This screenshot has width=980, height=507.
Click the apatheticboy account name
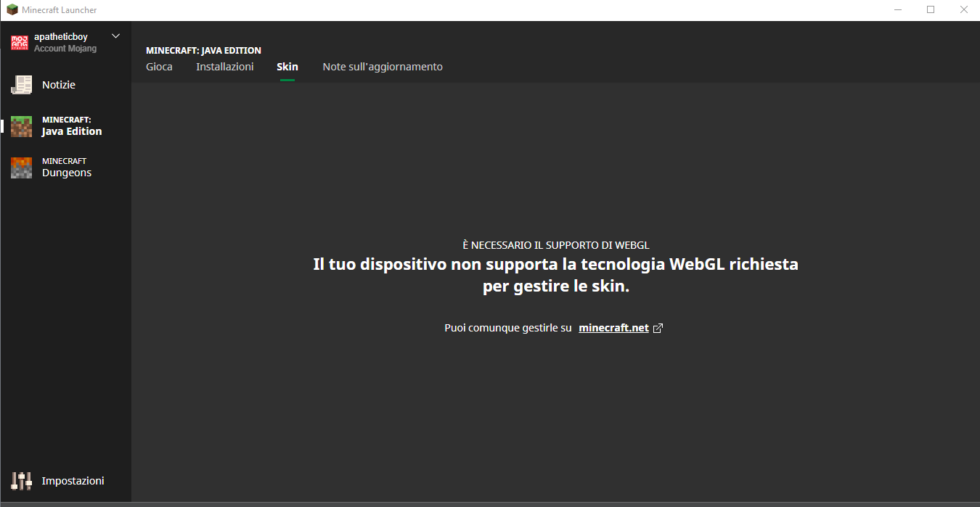coord(61,37)
